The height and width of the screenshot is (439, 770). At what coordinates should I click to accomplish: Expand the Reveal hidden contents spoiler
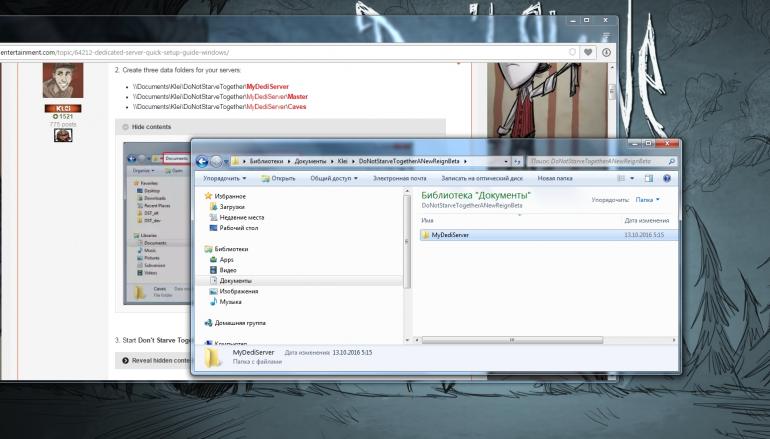pos(160,360)
